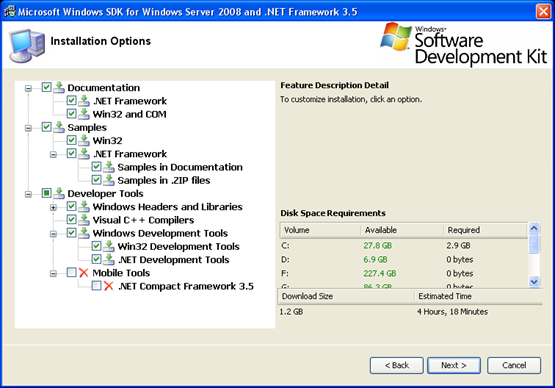The height and width of the screenshot is (388, 555).
Task: Click the Windows flag logo
Action: (395, 36)
